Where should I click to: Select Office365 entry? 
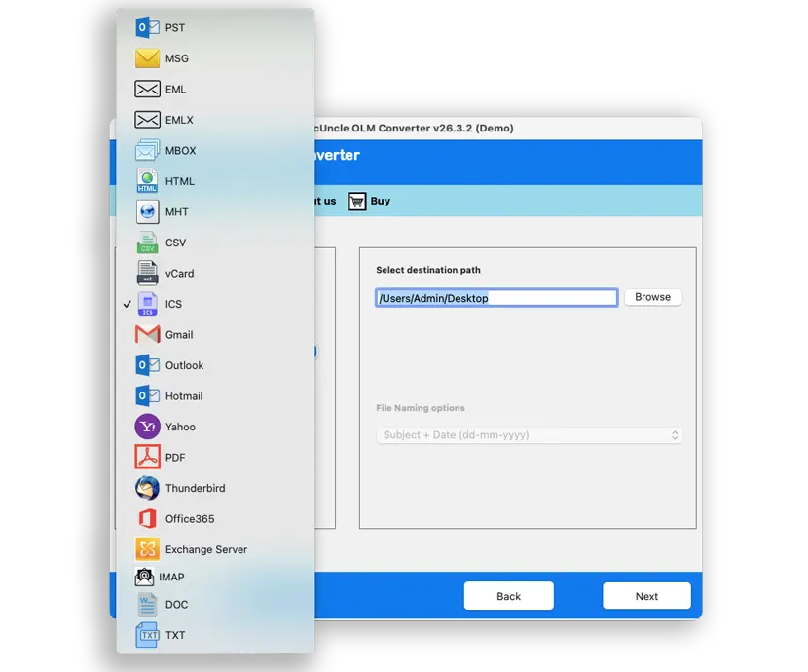pos(215,518)
